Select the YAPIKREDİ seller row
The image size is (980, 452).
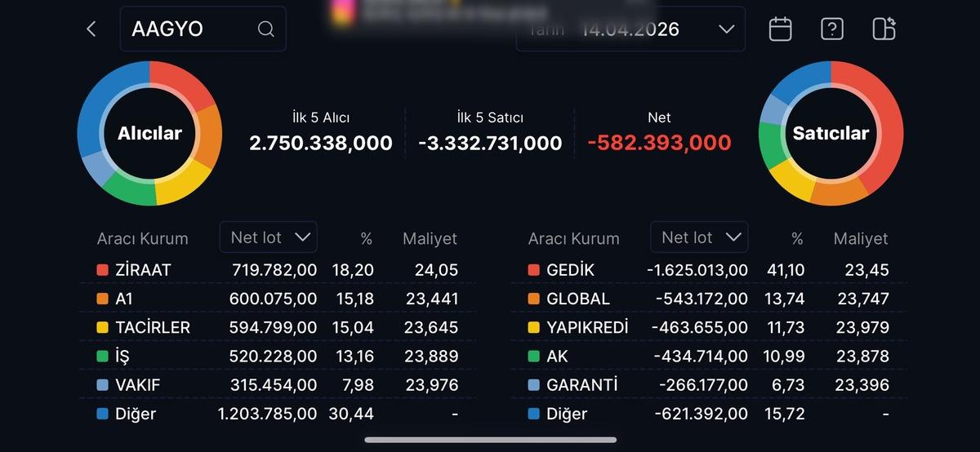(x=708, y=327)
